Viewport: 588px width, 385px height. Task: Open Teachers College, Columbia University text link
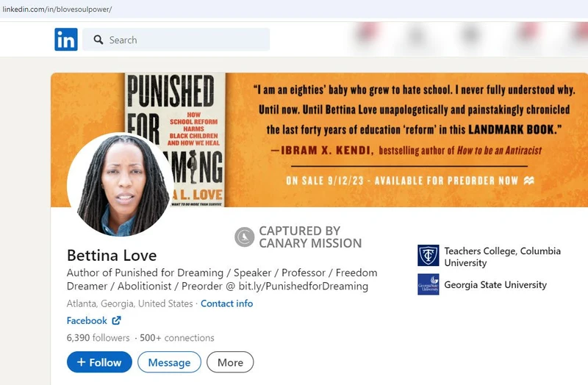pyautogui.click(x=503, y=257)
